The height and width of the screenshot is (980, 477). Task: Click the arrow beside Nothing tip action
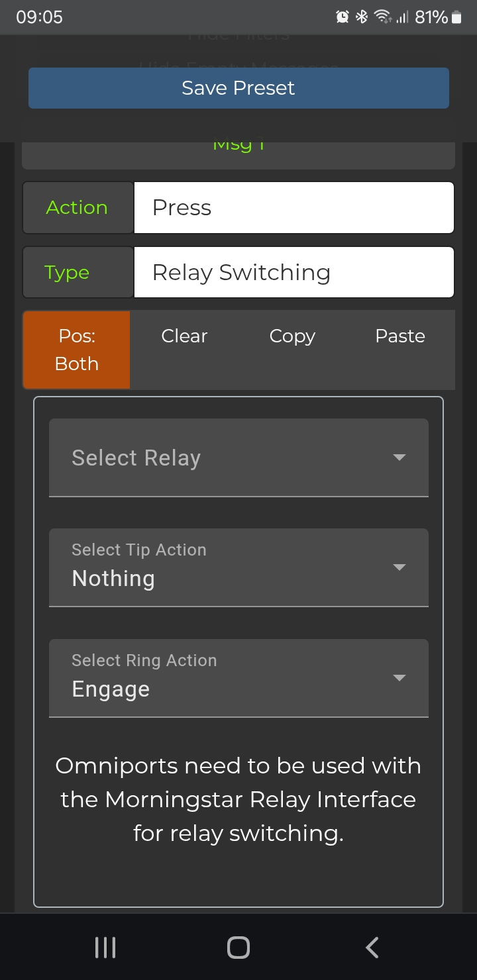[x=399, y=567]
